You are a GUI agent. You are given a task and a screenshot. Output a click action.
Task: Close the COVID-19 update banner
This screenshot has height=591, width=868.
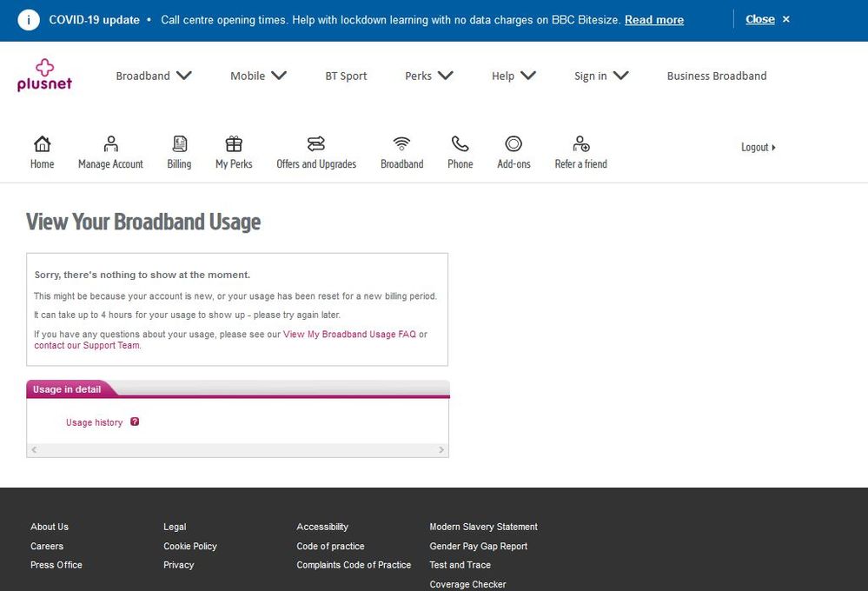[767, 19]
